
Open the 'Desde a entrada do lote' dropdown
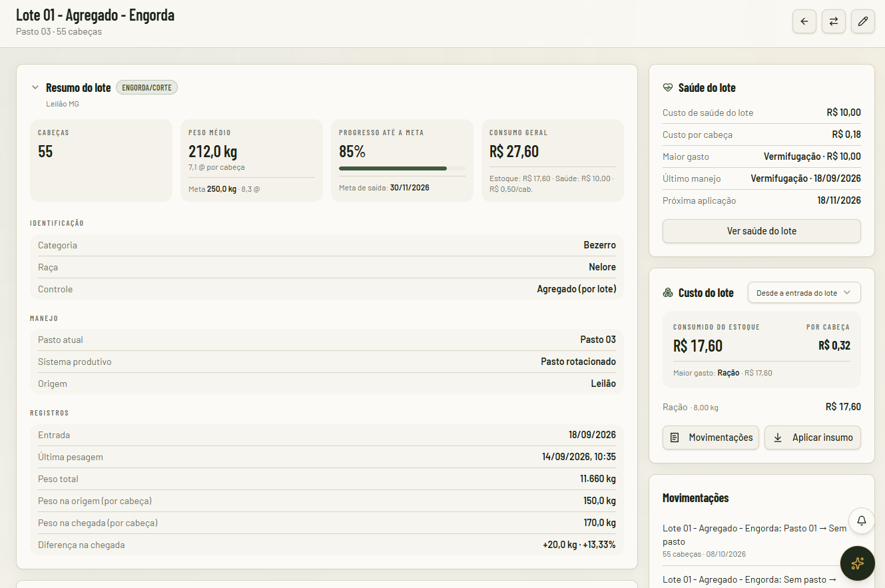804,293
